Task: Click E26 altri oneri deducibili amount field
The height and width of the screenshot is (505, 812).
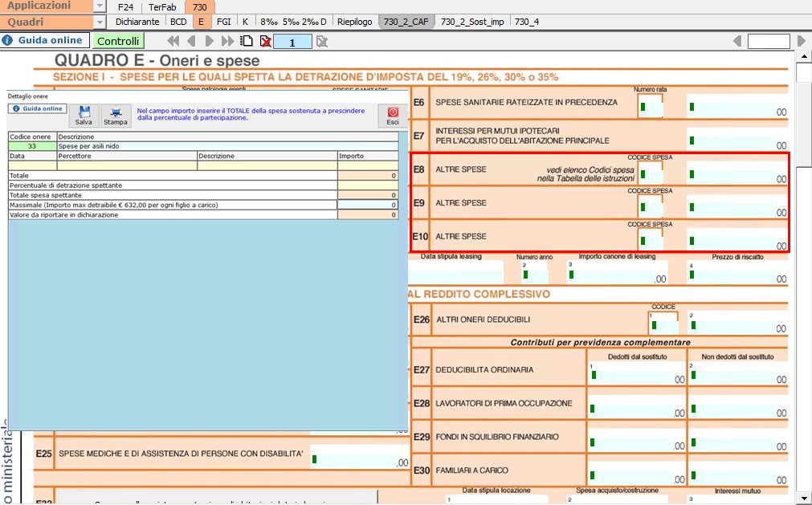Action: (x=737, y=324)
